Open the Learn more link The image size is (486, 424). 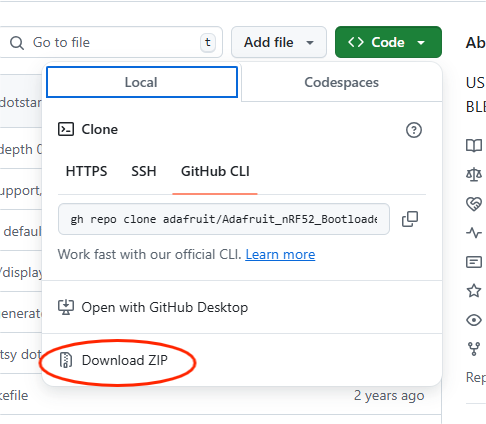[280, 255]
